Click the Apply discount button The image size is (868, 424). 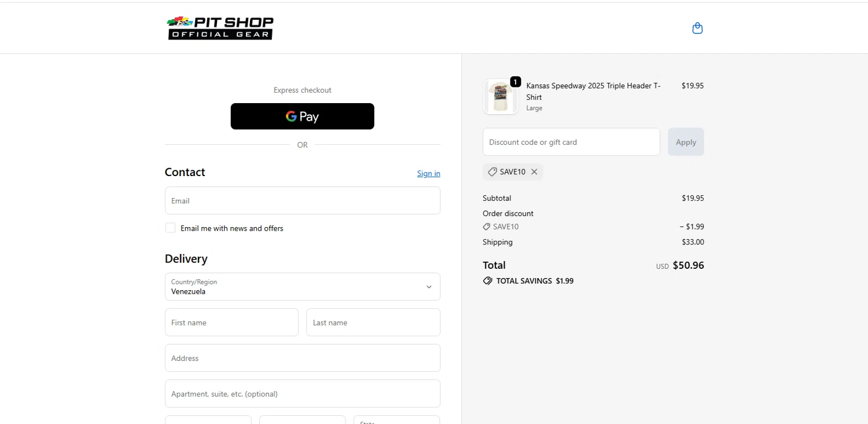pyautogui.click(x=686, y=142)
